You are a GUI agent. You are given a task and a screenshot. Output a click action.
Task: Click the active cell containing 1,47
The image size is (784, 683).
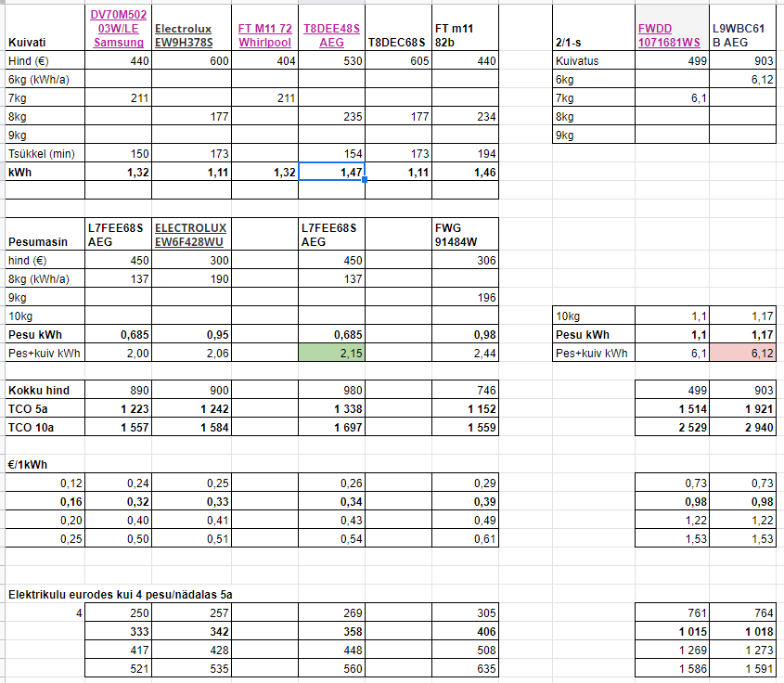333,172
